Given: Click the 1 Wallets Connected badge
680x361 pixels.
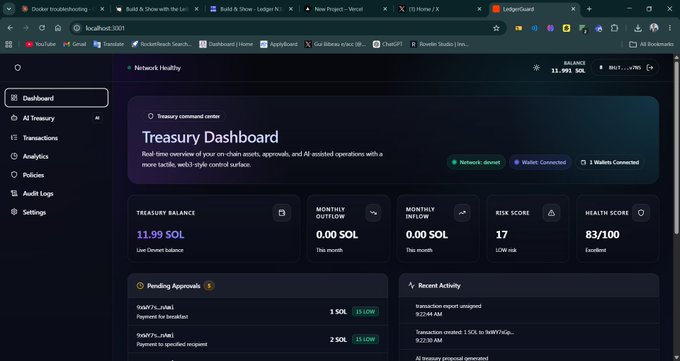Looking at the screenshot, I should 610,162.
